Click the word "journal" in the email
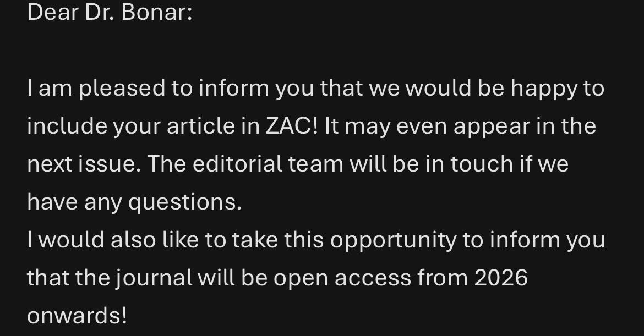644x336 pixels. [x=154, y=278]
